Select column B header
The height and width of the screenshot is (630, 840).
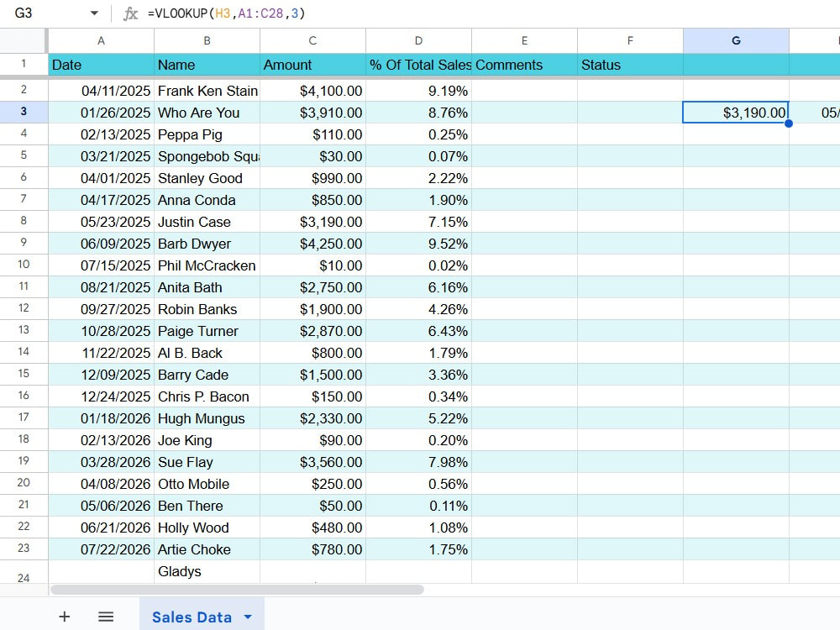[x=207, y=40]
